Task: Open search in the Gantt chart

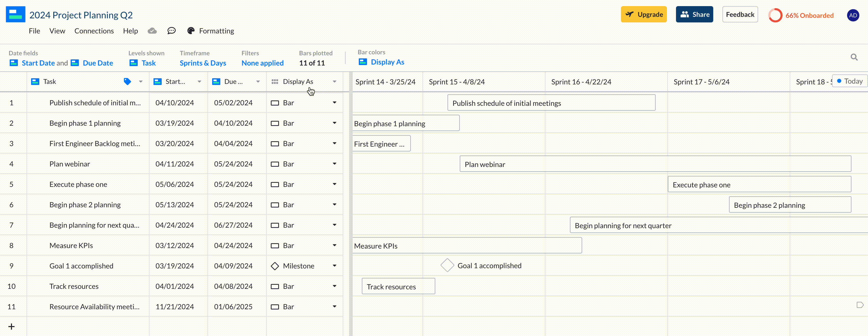Action: point(854,57)
